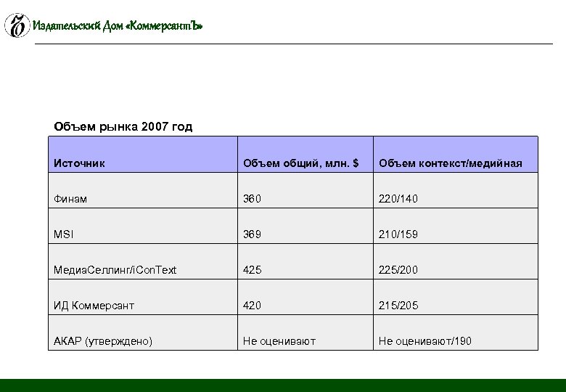Viewport: 566px width, 392px height.
Task: Select the value 369 cell
Action: [x=305, y=226]
